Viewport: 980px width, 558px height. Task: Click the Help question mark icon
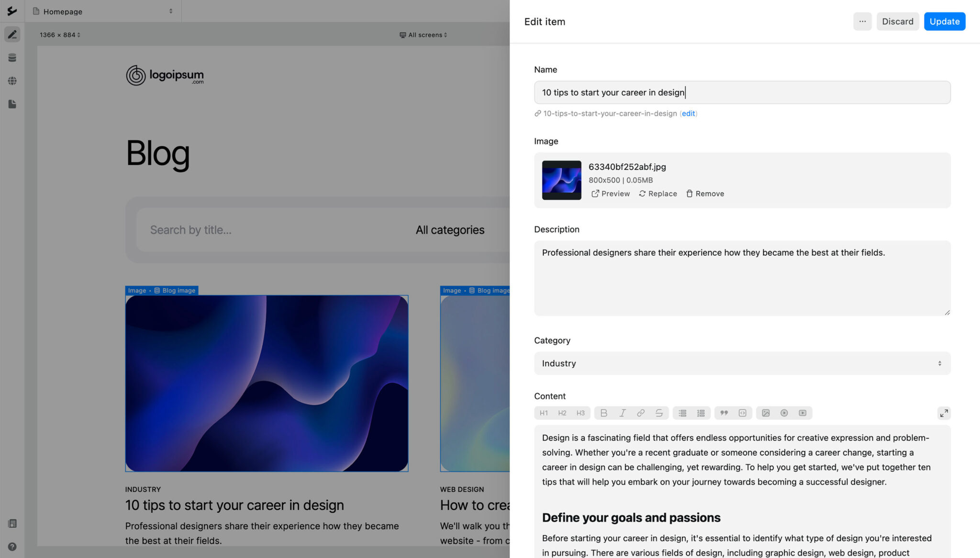click(x=11, y=547)
